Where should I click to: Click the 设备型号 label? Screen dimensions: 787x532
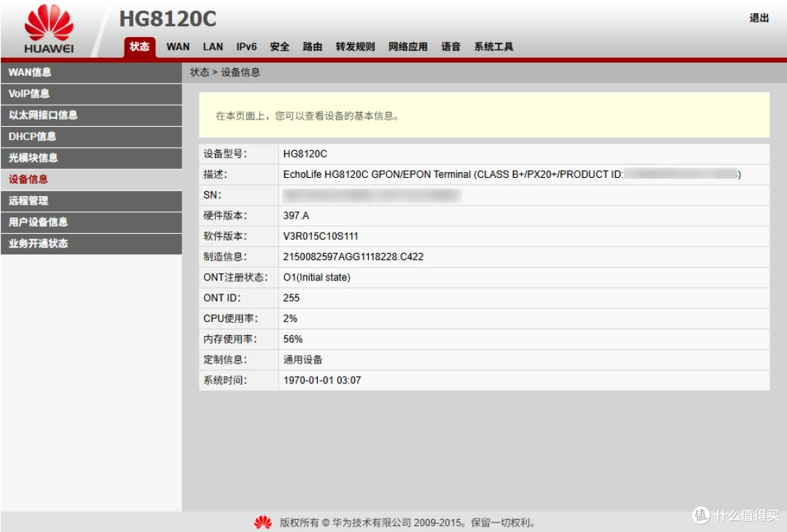coord(225,154)
